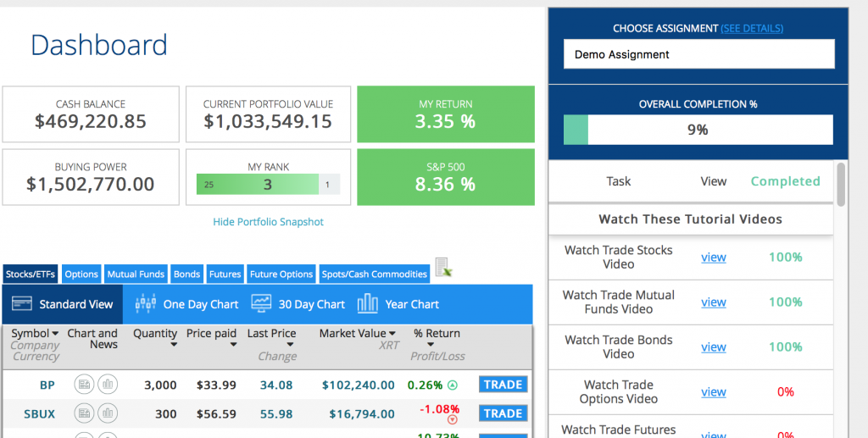This screenshot has width=868, height=438.
Task: Click BP last price 34.08
Action: pyautogui.click(x=276, y=385)
